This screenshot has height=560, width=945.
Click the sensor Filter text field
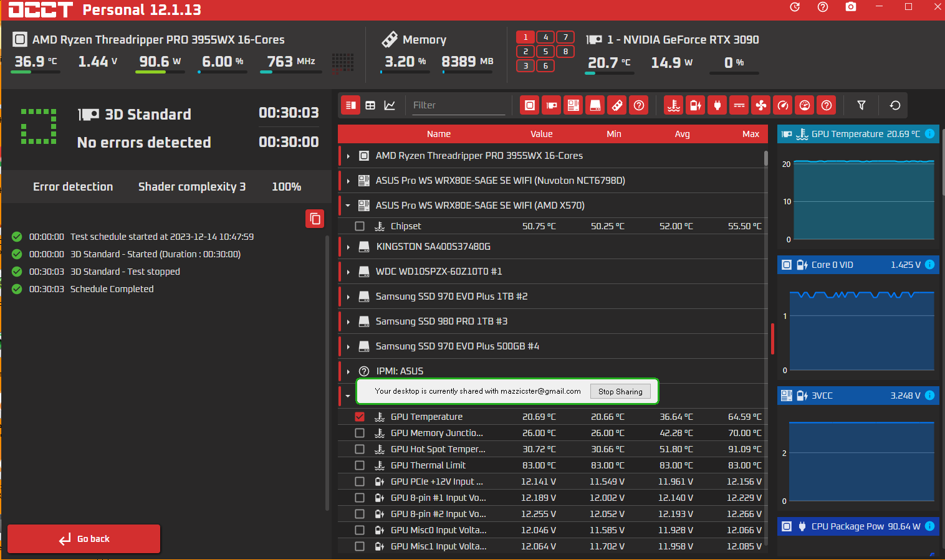click(x=457, y=105)
